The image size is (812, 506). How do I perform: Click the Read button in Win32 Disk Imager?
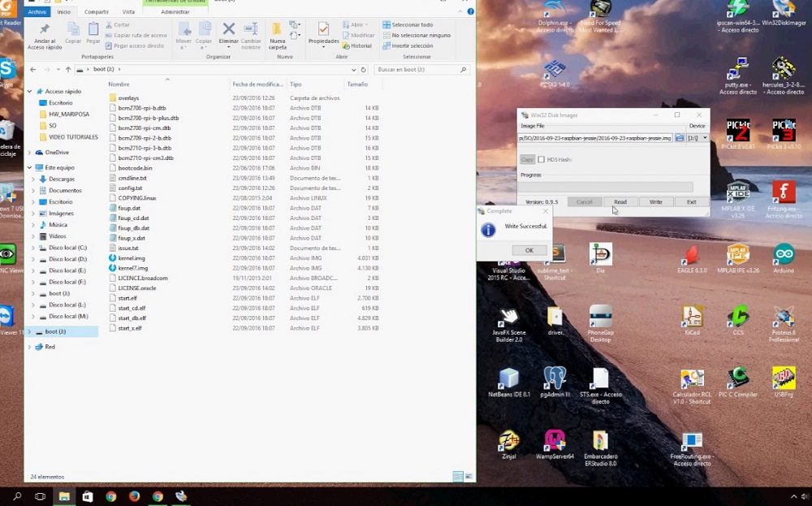(620, 202)
